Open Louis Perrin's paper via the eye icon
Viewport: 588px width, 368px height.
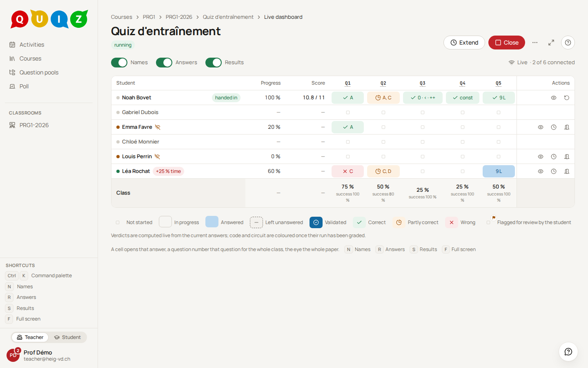(x=541, y=157)
